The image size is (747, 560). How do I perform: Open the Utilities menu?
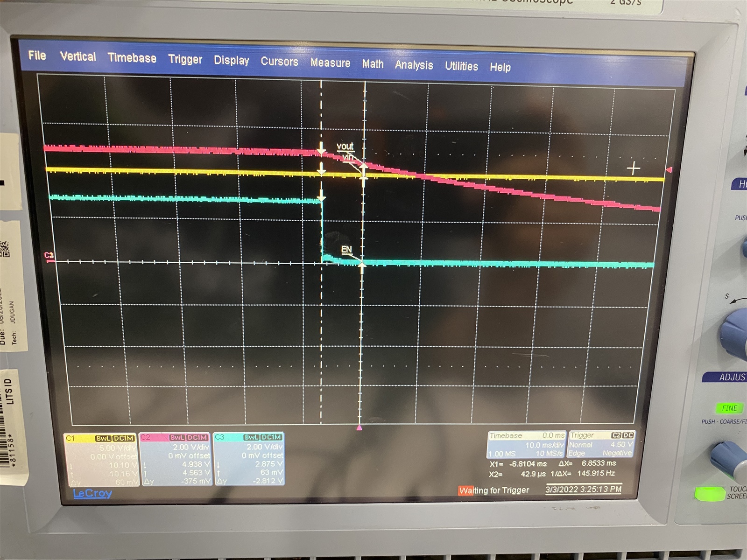click(x=461, y=66)
